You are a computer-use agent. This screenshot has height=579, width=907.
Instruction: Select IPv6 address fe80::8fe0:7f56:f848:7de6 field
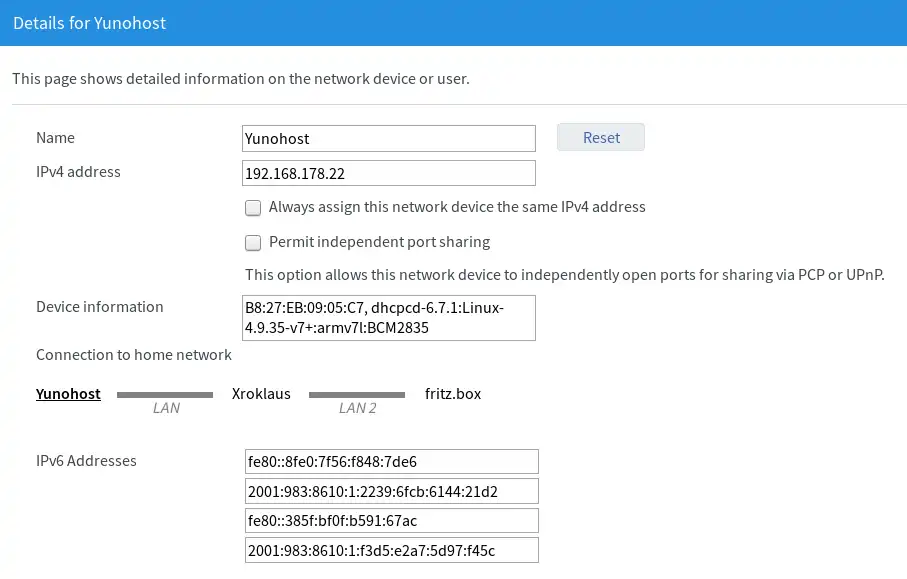[392, 462]
